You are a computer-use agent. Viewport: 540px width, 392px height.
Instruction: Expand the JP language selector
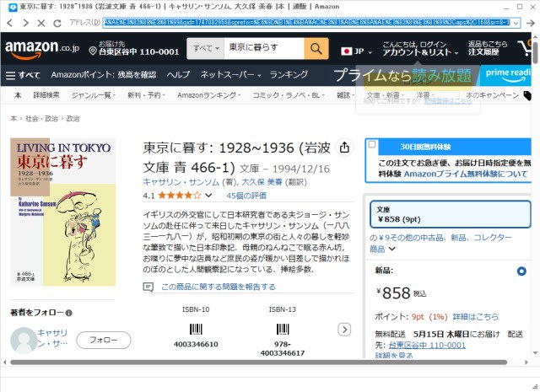(x=356, y=51)
